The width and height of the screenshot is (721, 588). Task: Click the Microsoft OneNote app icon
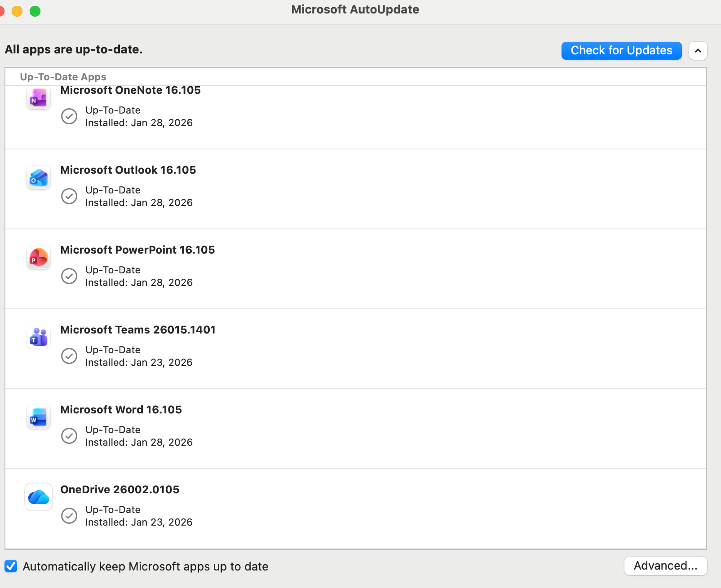39,98
